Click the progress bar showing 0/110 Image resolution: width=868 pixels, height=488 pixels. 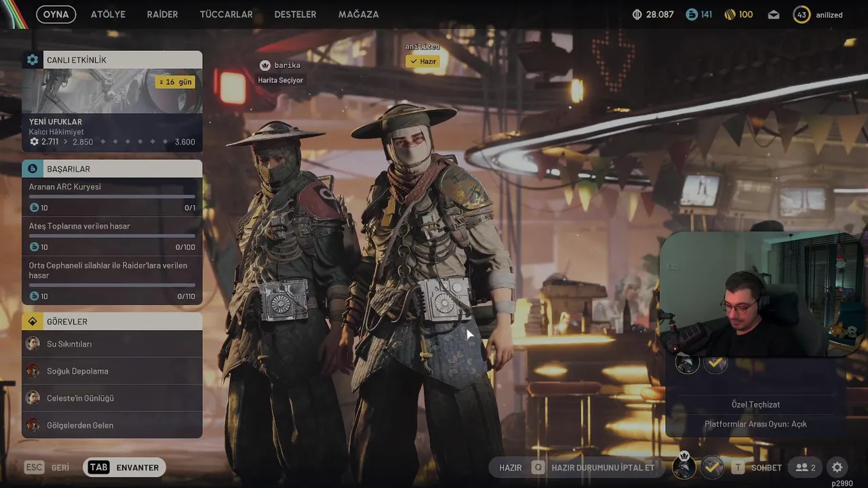click(112, 285)
